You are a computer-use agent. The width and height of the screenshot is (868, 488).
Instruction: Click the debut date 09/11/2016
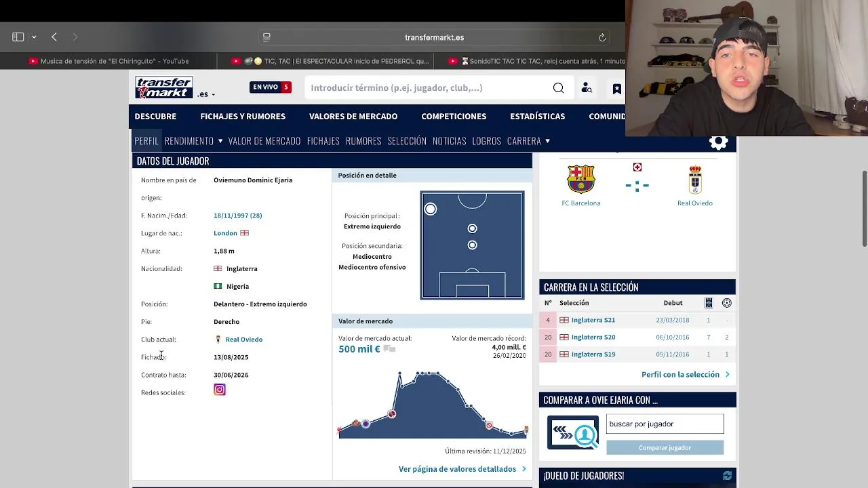point(673,354)
